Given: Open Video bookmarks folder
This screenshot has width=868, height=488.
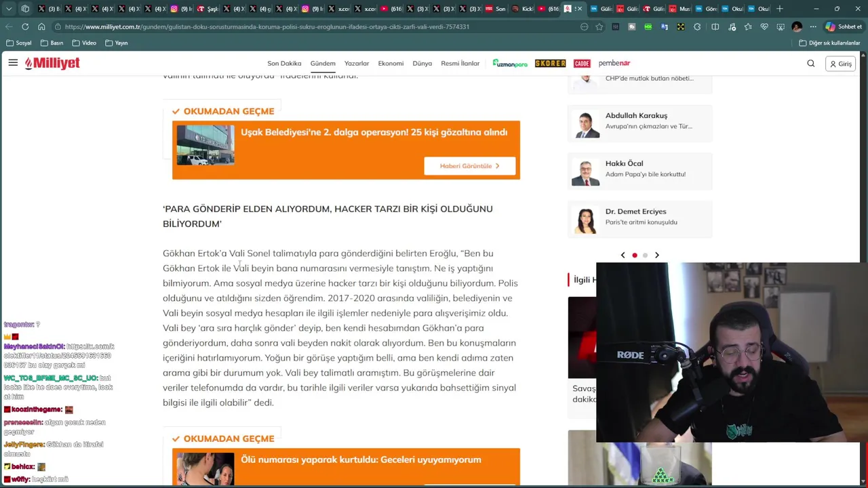Looking at the screenshot, I should (x=85, y=43).
